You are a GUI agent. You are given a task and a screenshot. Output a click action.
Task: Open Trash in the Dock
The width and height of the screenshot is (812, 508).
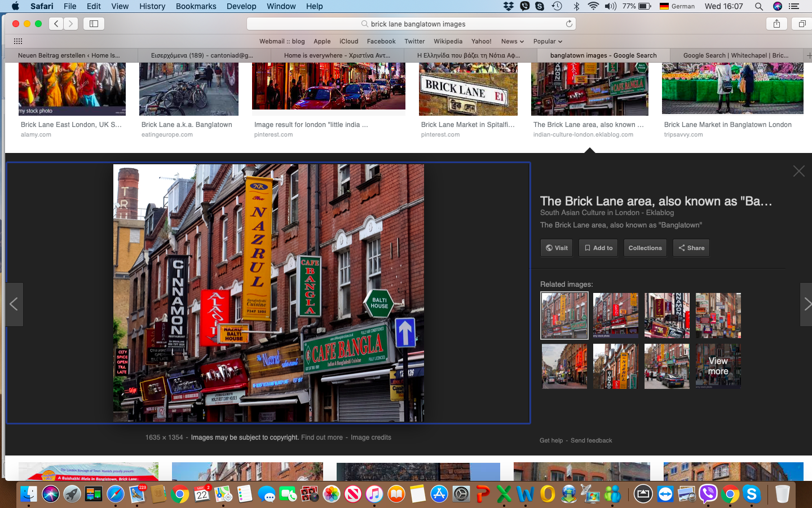782,494
